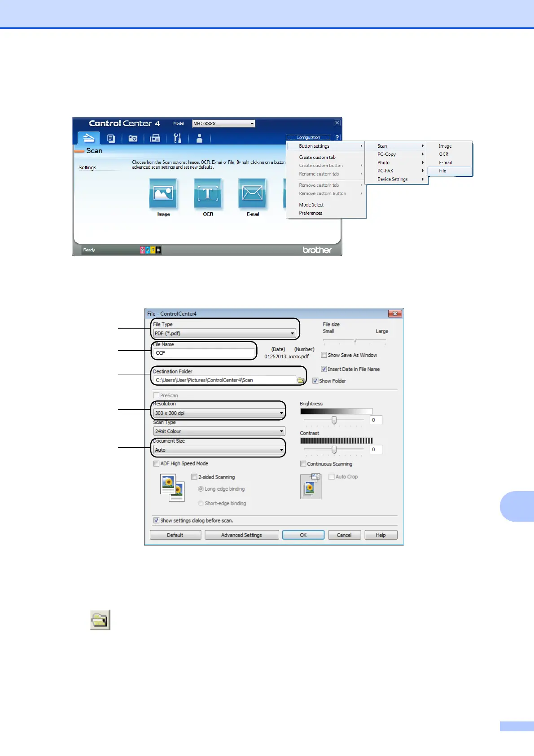The image size is (534, 756).
Task: Click the ControlCenter4 help question mark
Action: [x=337, y=137]
